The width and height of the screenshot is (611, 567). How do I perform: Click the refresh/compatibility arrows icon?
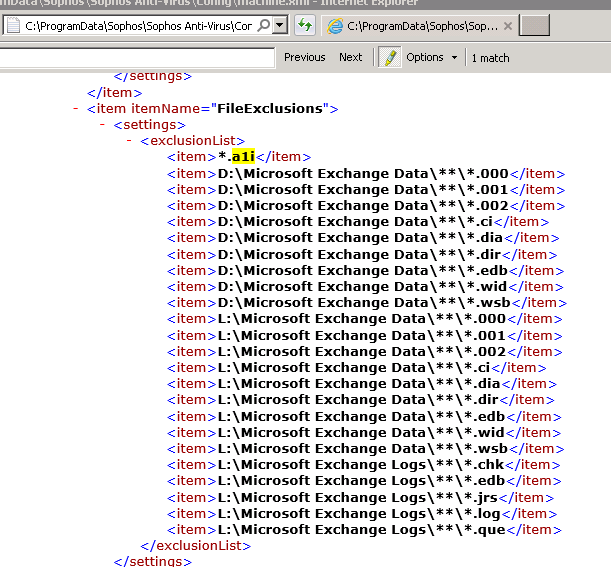pyautogui.click(x=304, y=25)
